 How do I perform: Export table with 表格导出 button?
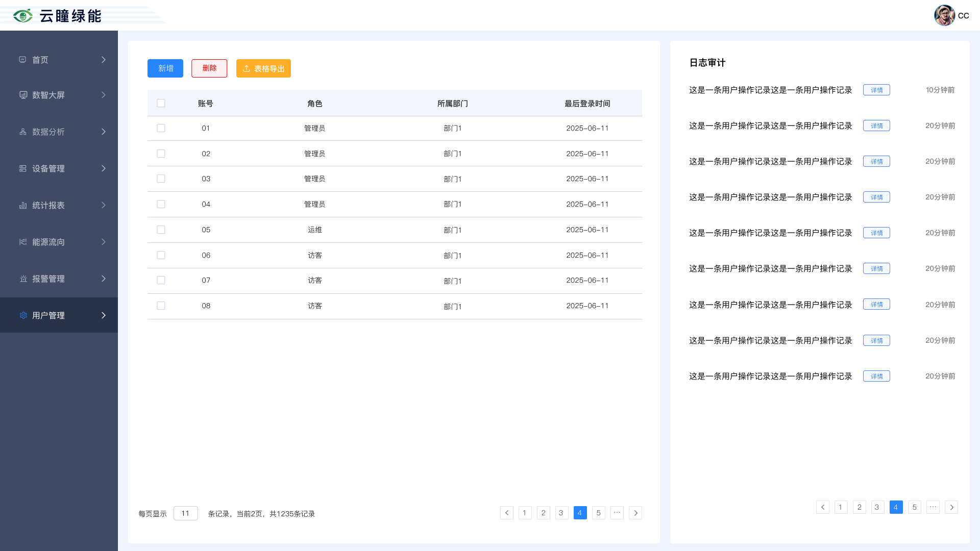click(x=263, y=68)
